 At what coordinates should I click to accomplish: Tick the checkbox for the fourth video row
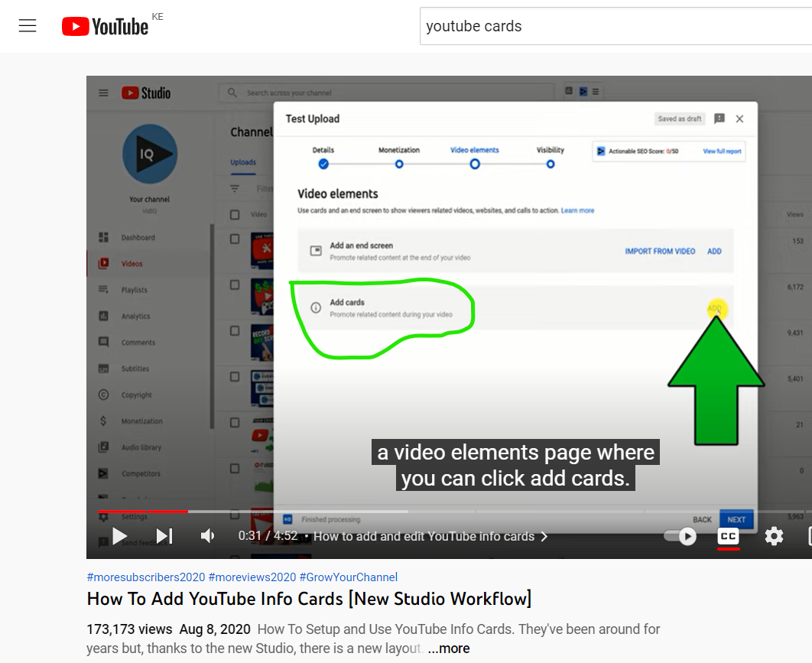235,376
